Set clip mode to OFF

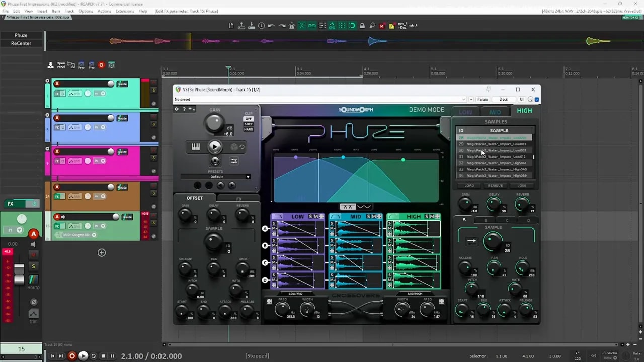pos(249,119)
